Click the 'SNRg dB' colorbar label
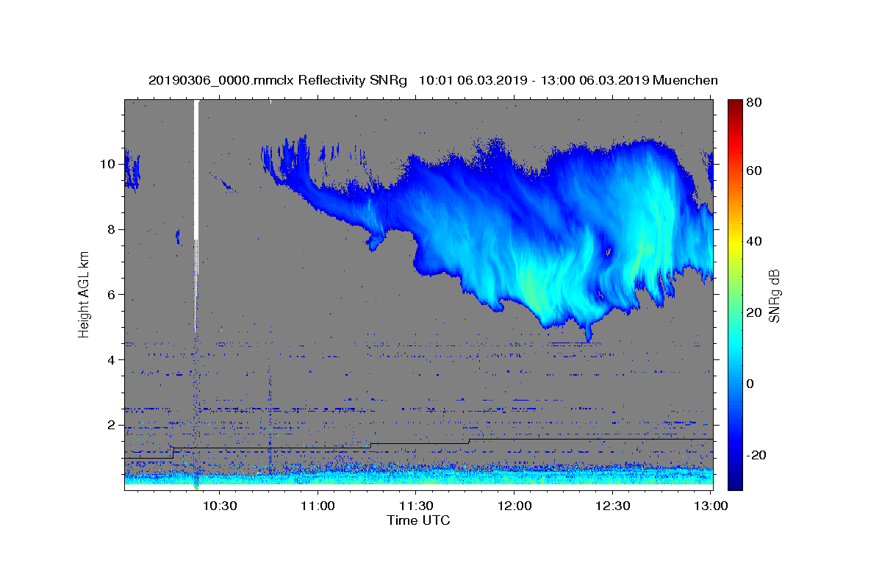Screen dimensions: 882x588 click(x=773, y=295)
